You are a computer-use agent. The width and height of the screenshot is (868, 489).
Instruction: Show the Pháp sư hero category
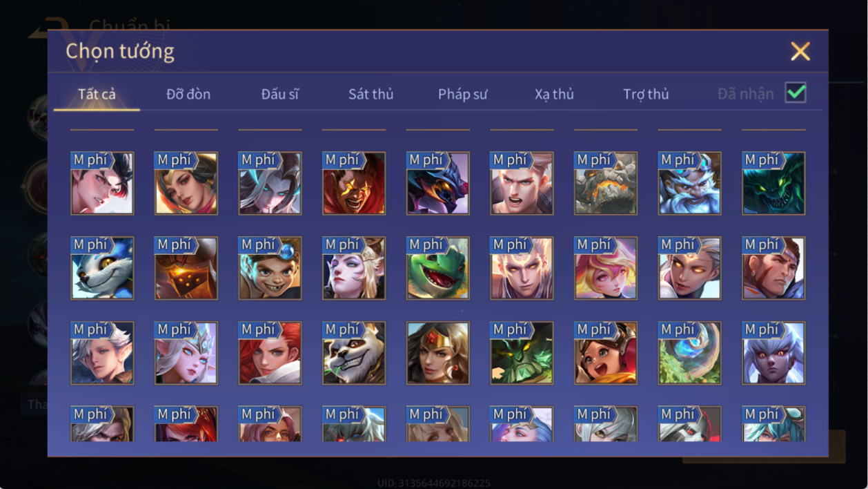(x=462, y=94)
